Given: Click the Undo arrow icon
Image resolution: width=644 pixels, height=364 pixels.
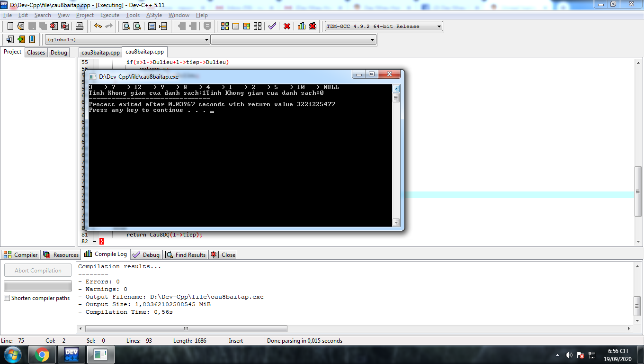Looking at the screenshot, I should [x=98, y=26].
